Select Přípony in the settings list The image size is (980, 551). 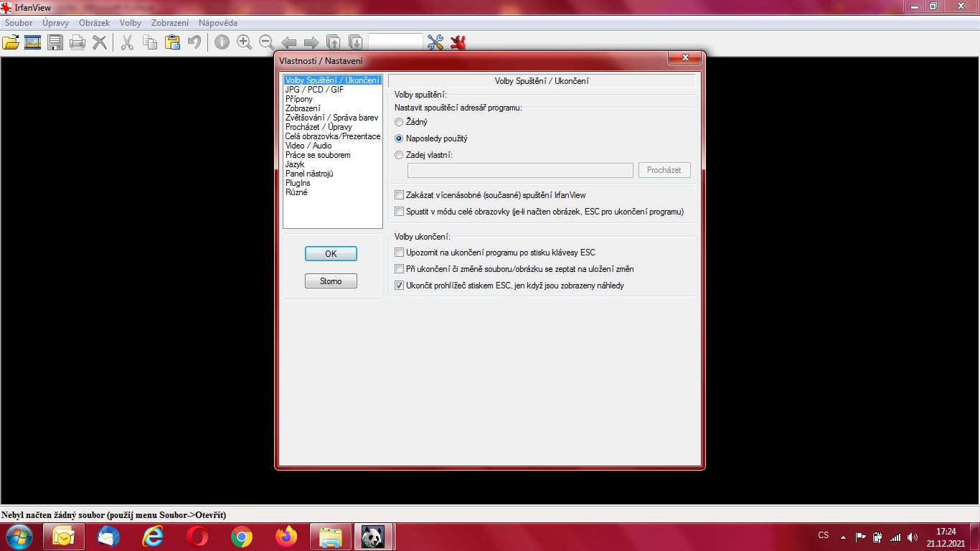tap(299, 99)
